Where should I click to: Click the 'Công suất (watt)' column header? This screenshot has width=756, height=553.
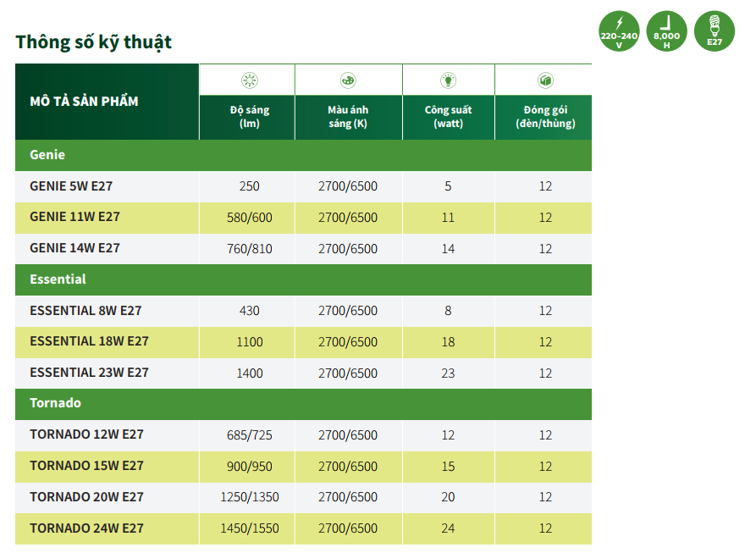point(449,117)
